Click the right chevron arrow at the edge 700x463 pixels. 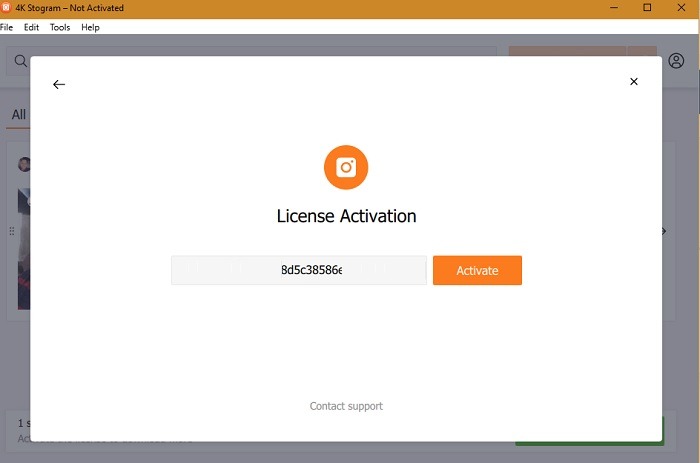coord(664,231)
